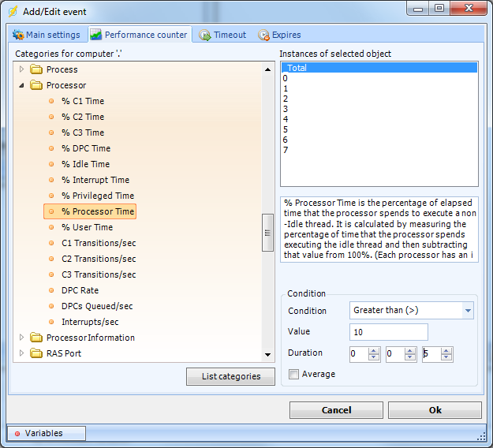493x448 pixels.
Task: Open the Variables panel button
Action: (47, 433)
